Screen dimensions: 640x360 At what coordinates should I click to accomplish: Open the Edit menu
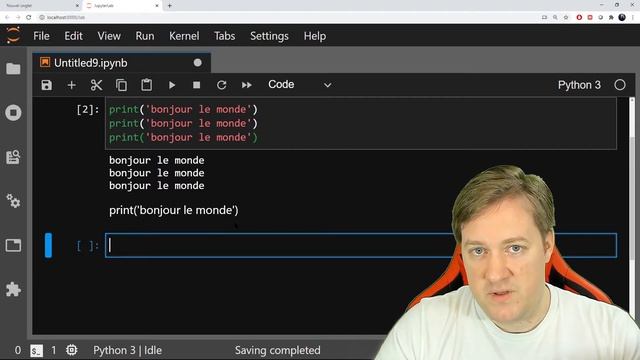tap(73, 36)
